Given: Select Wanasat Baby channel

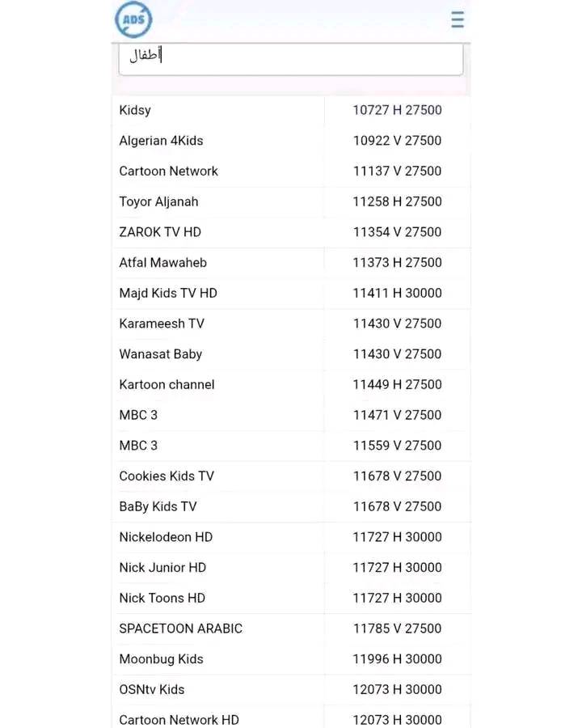Looking at the screenshot, I should coord(160,354).
